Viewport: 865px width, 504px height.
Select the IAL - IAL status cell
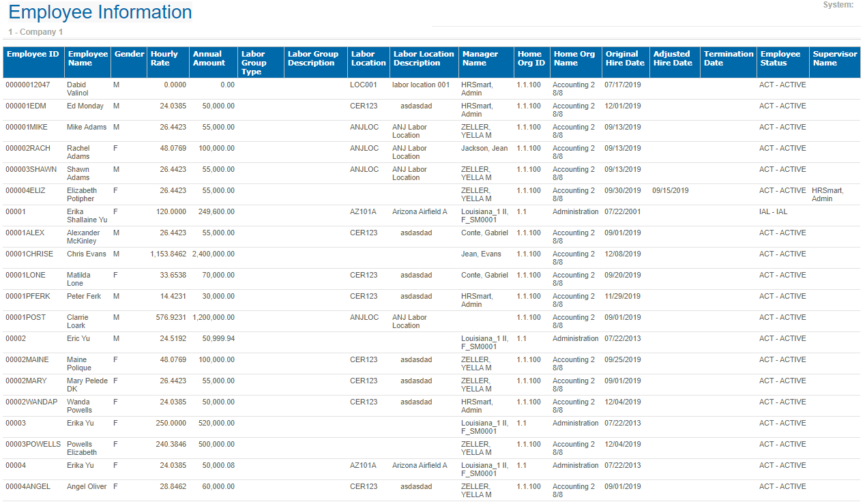[x=773, y=212]
